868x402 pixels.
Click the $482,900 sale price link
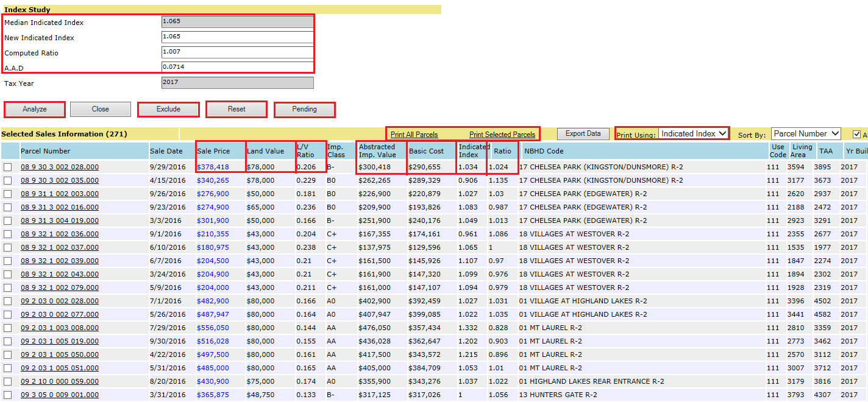click(213, 301)
